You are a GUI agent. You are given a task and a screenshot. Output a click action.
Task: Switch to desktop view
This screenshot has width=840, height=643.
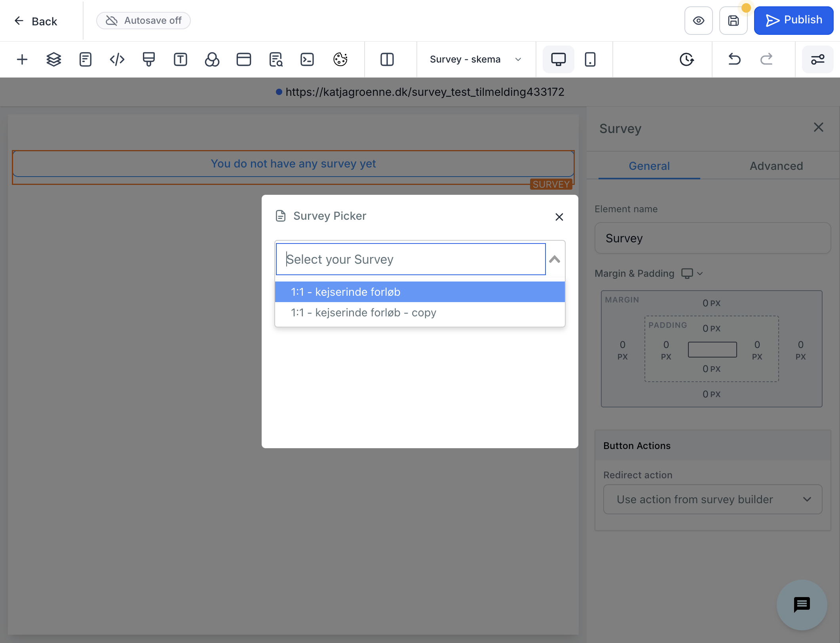coord(559,59)
